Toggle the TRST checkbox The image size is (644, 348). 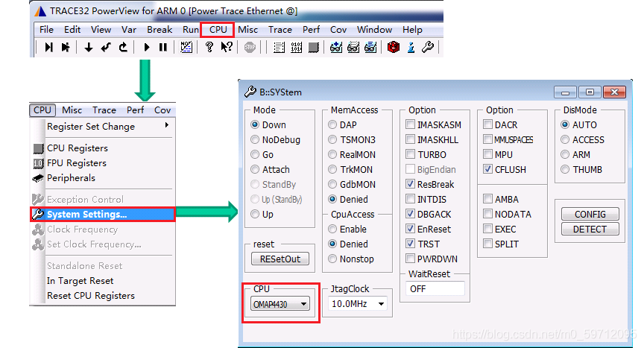tap(410, 244)
